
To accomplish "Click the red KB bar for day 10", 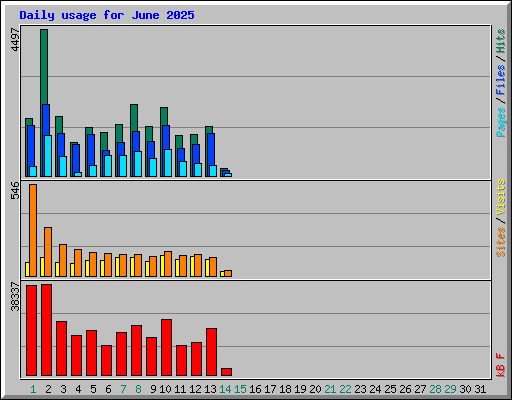I will (167, 348).
